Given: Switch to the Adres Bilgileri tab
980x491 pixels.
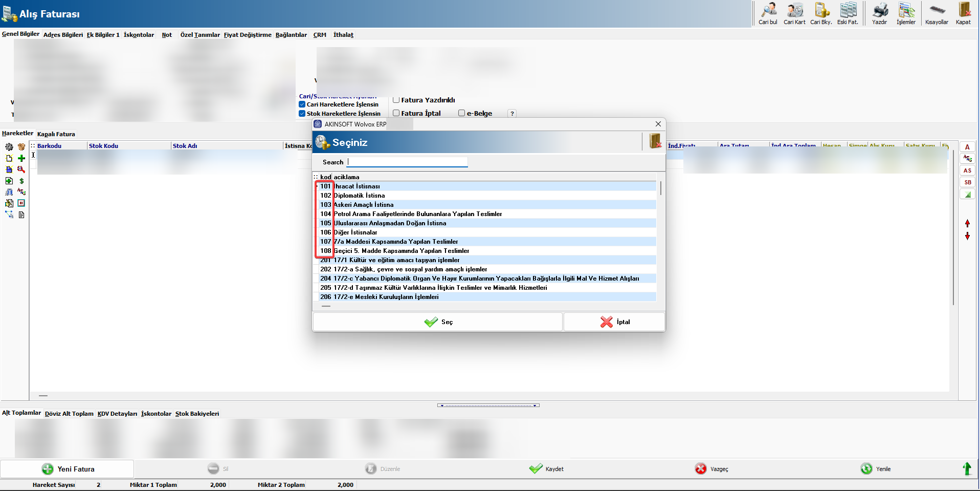Looking at the screenshot, I should [63, 35].
